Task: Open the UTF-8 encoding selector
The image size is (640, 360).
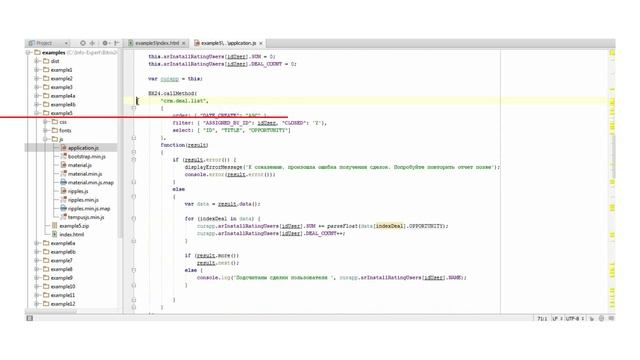Action: (x=575, y=318)
